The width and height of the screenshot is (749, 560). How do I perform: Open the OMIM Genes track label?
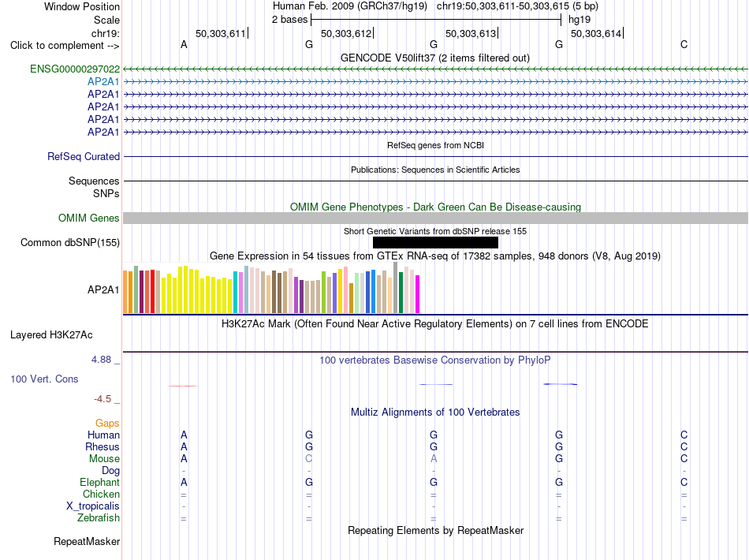pyautogui.click(x=89, y=218)
